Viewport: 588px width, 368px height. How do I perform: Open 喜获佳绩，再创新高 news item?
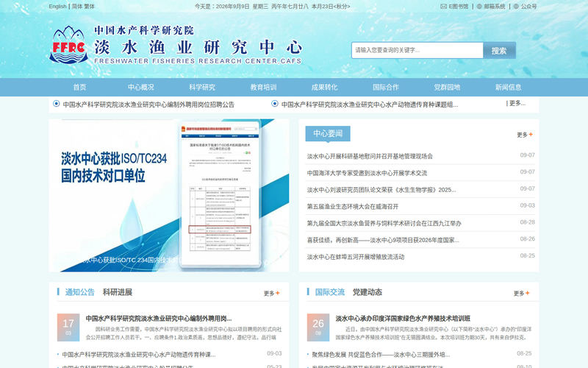tap(383, 240)
